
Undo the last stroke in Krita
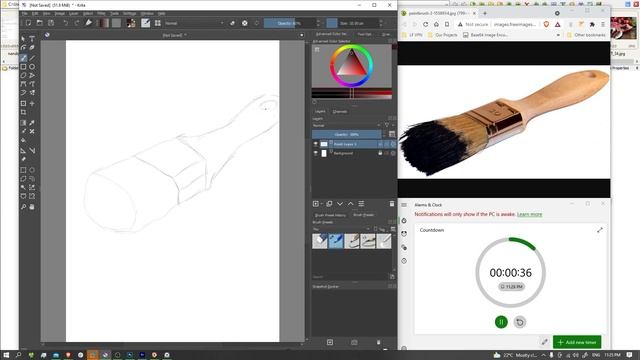[x=65, y=23]
